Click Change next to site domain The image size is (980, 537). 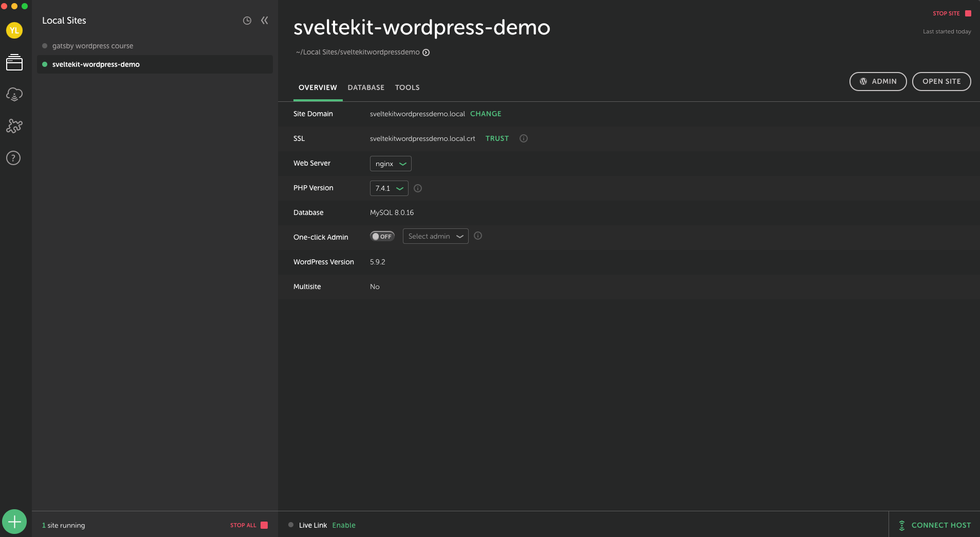click(486, 114)
